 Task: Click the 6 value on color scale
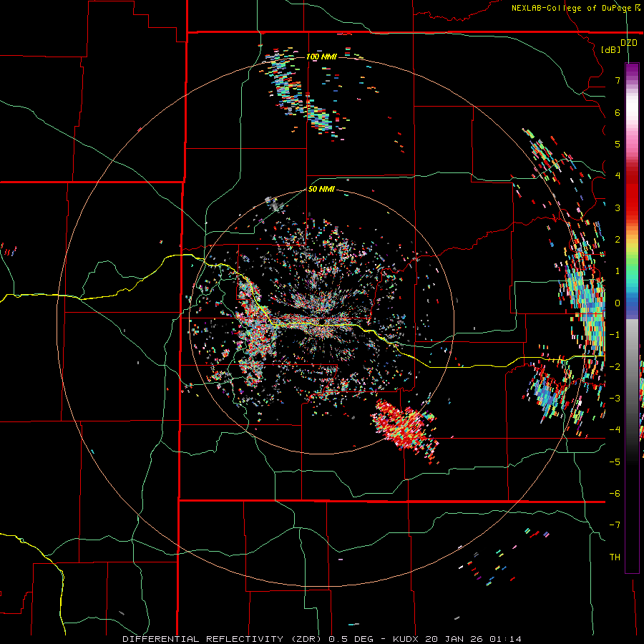click(618, 112)
